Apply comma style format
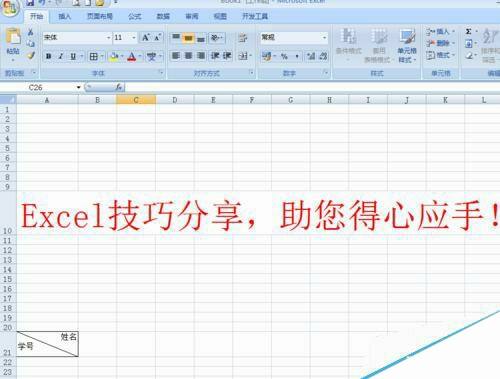Image resolution: width=500 pixels, height=379 pixels. click(297, 57)
